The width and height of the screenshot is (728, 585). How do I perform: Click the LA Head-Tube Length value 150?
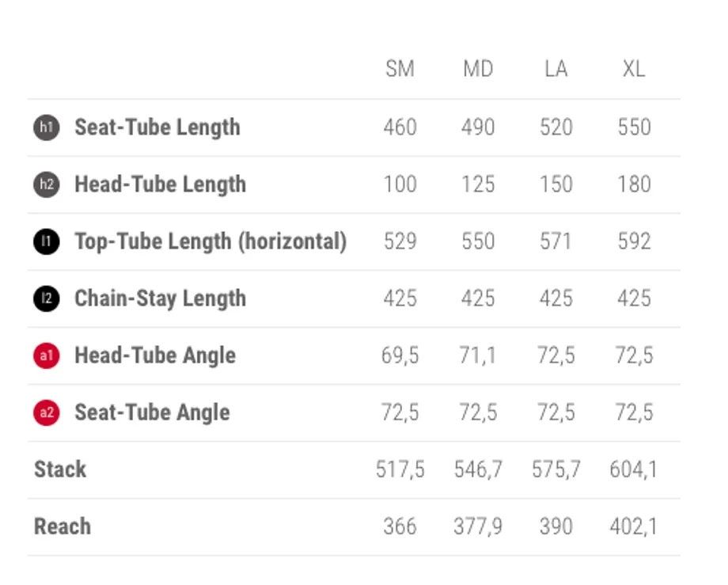pos(555,184)
